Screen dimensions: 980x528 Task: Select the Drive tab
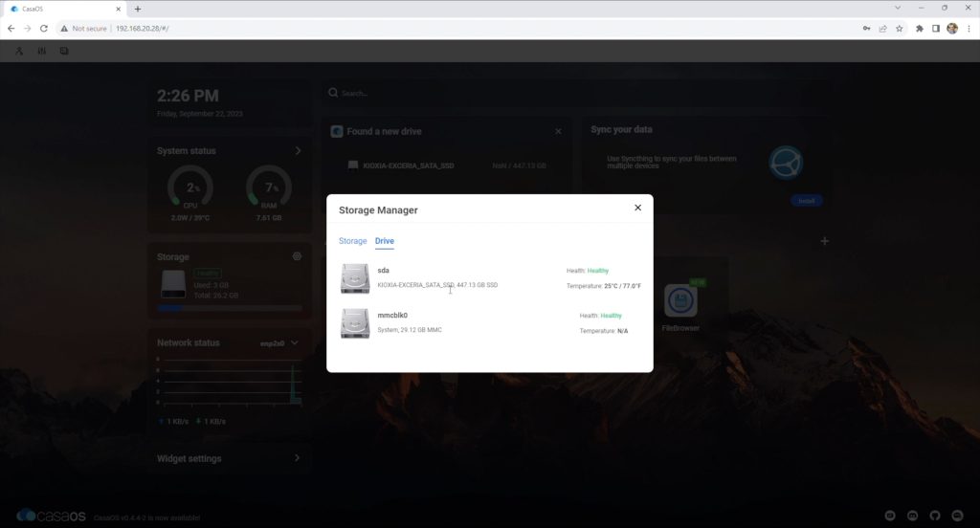(384, 241)
